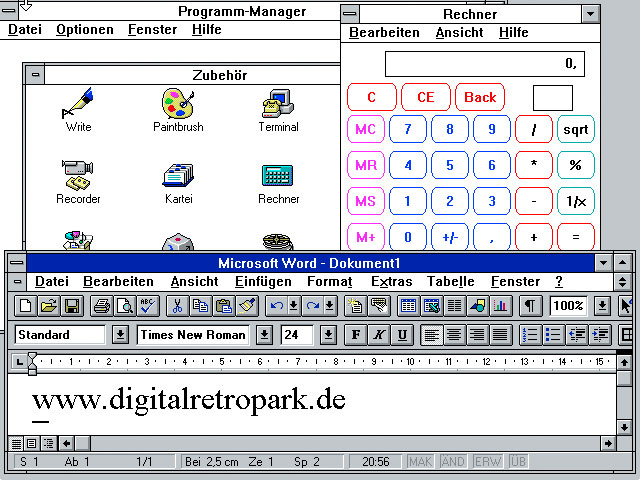Screen dimensions: 640x480
Task: Insert a table using the toolbar icon
Action: click(x=409, y=306)
